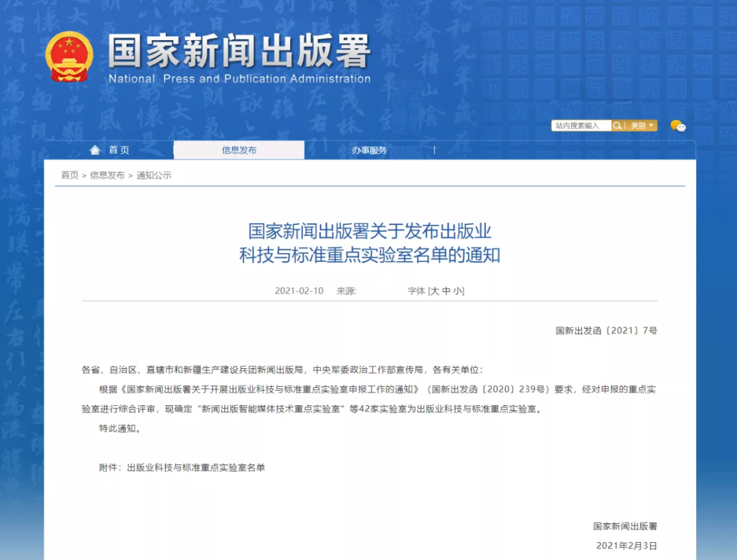Select the 办事服务 navigation item
The image size is (737, 560).
[369, 149]
